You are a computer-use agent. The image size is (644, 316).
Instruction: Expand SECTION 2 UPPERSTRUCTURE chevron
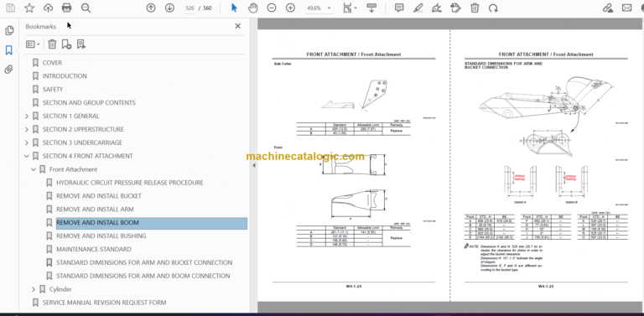point(27,129)
